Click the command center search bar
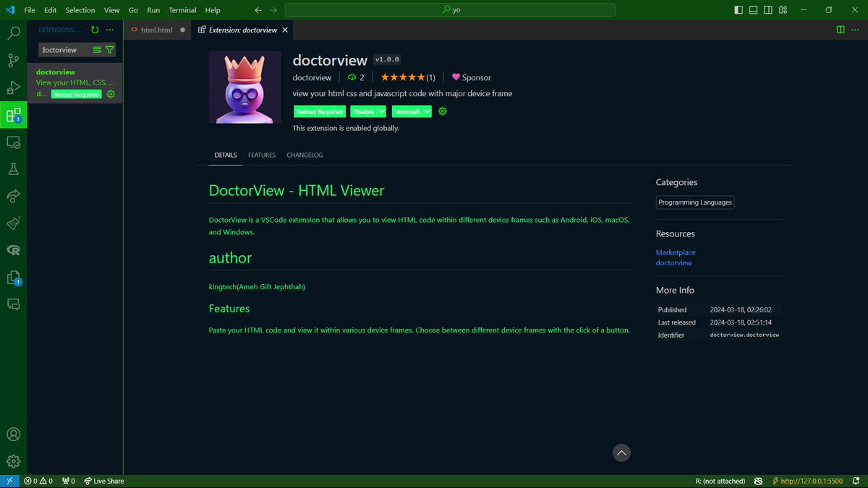The height and width of the screenshot is (488, 868). (450, 10)
